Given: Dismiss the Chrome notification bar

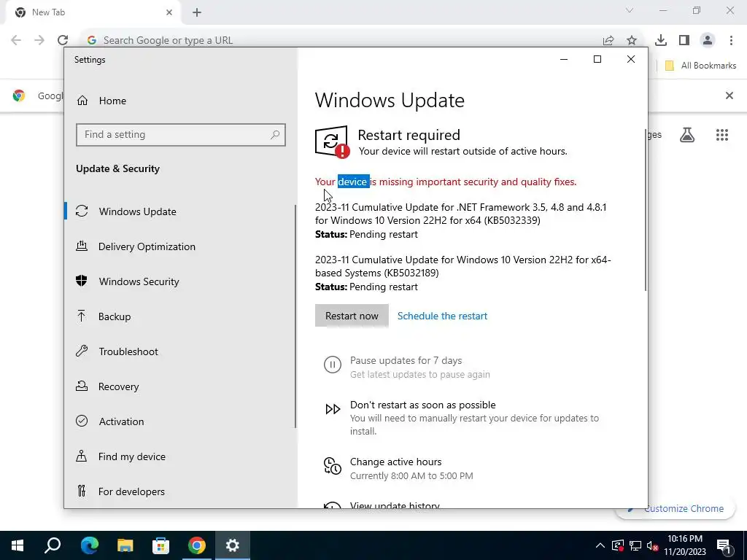Looking at the screenshot, I should 729,96.
